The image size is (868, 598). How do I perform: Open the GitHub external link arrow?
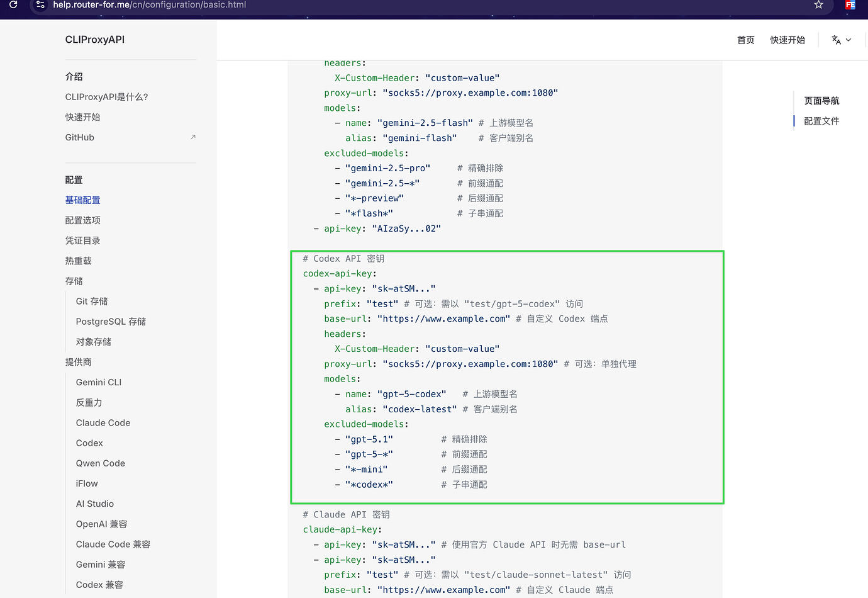coord(193,137)
